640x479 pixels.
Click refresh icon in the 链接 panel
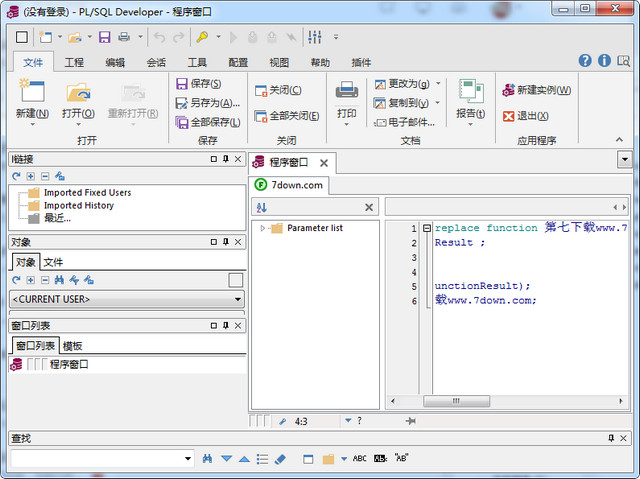(x=16, y=176)
